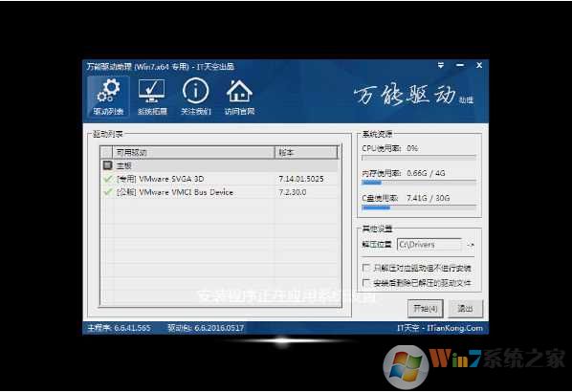572x392 pixels.
Task: Click the 0.66G / 4G memory value
Action: 426,173
